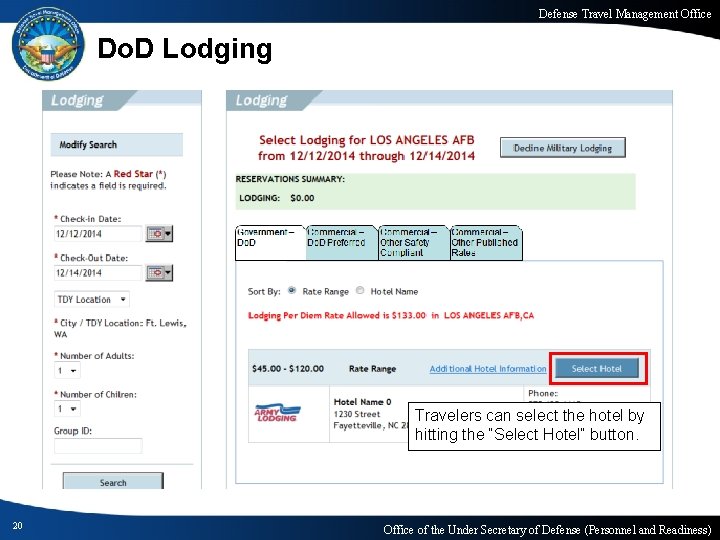Screen dimensions: 720x540
Task: Click the RESERVATIONS SUMMARY heading
Action: [290, 179]
